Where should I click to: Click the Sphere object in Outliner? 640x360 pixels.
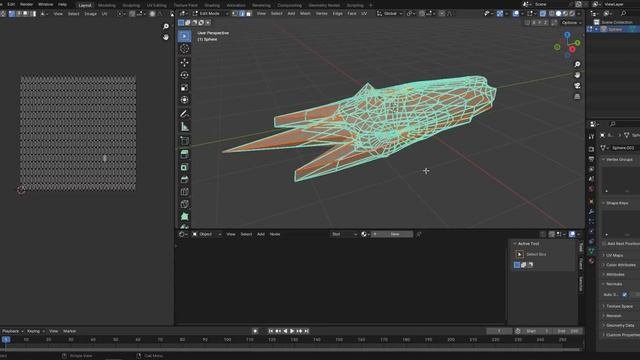coord(615,29)
